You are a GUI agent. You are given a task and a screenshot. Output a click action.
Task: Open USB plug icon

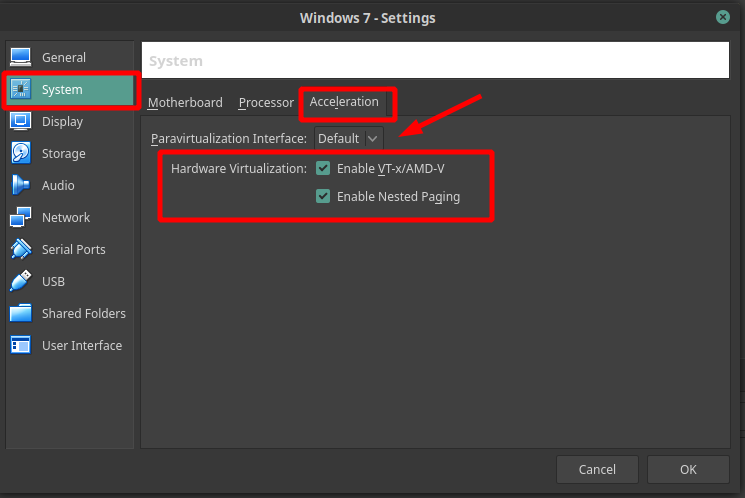pos(20,281)
